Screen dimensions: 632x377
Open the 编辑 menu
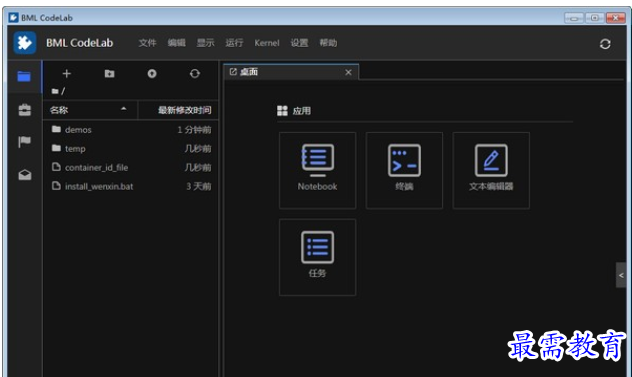click(x=177, y=43)
